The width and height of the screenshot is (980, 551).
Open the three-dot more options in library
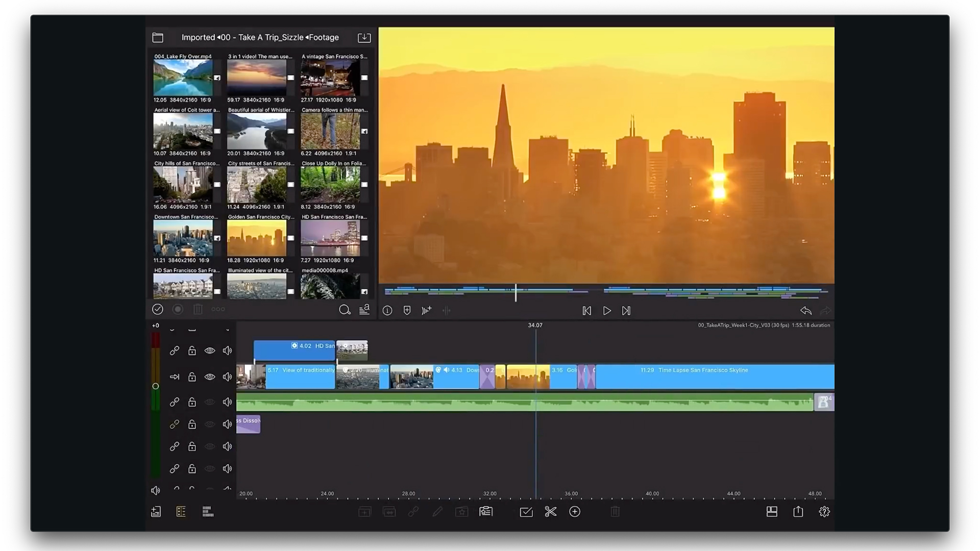pos(218,309)
